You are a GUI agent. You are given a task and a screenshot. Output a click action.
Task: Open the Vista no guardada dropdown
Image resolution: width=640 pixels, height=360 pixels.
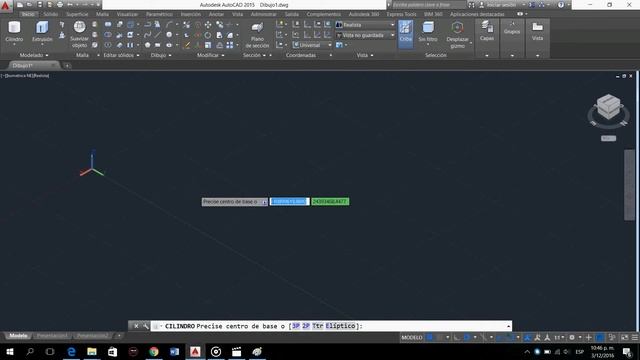pyautogui.click(x=365, y=35)
